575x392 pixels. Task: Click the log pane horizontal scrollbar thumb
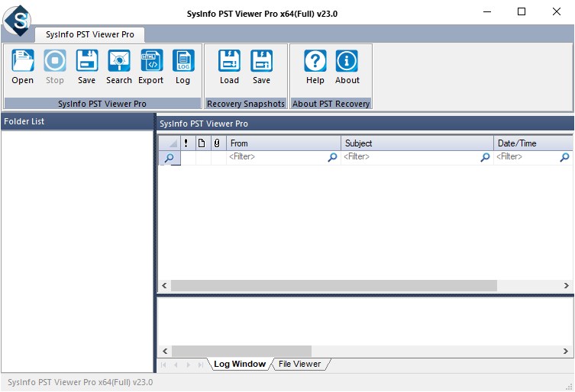pyautogui.click(x=241, y=351)
